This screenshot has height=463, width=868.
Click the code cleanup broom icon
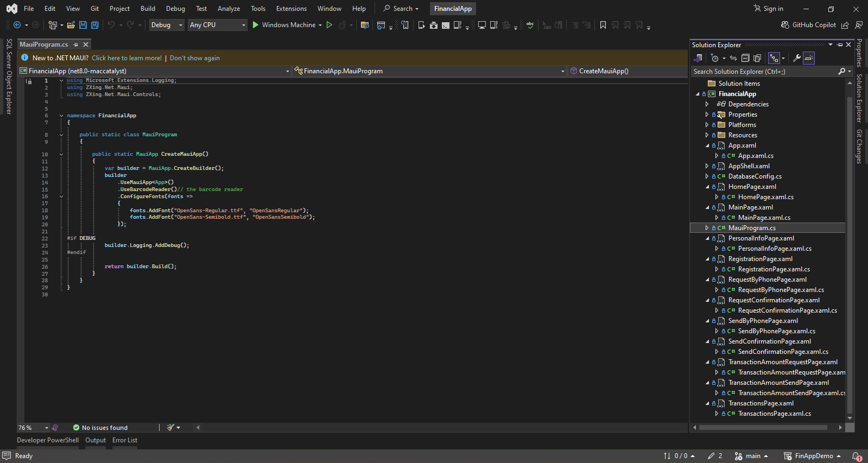(x=171, y=428)
